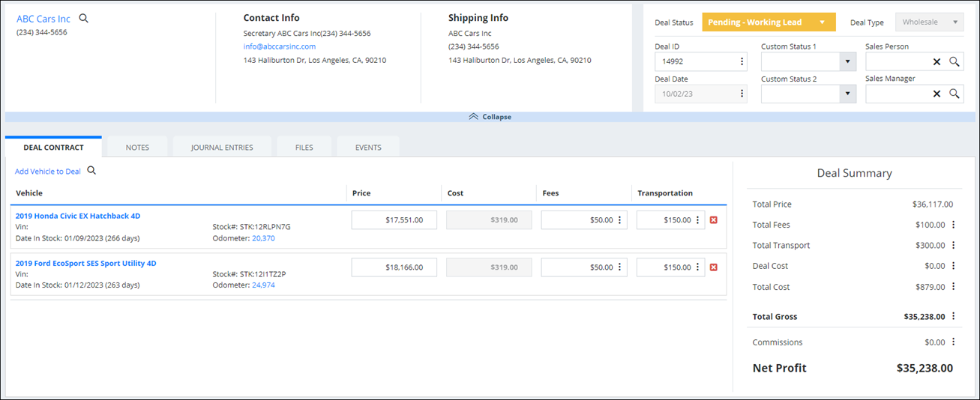Clear the Sales Person field
The image size is (980, 400).
point(937,61)
